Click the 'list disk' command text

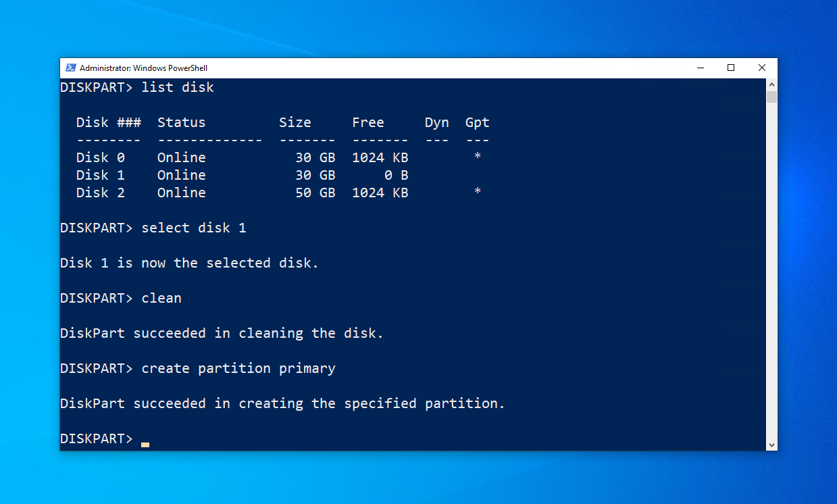178,87
